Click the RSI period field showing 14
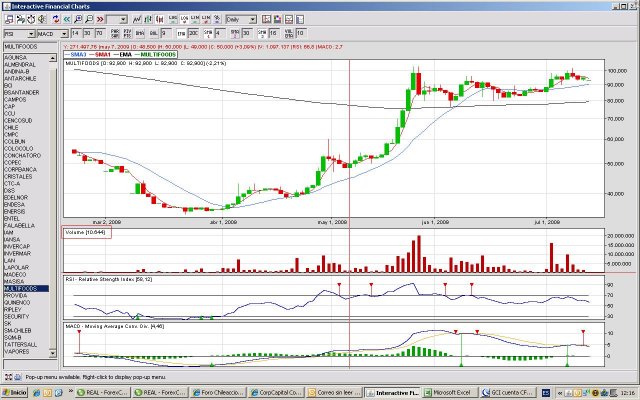 [76, 33]
